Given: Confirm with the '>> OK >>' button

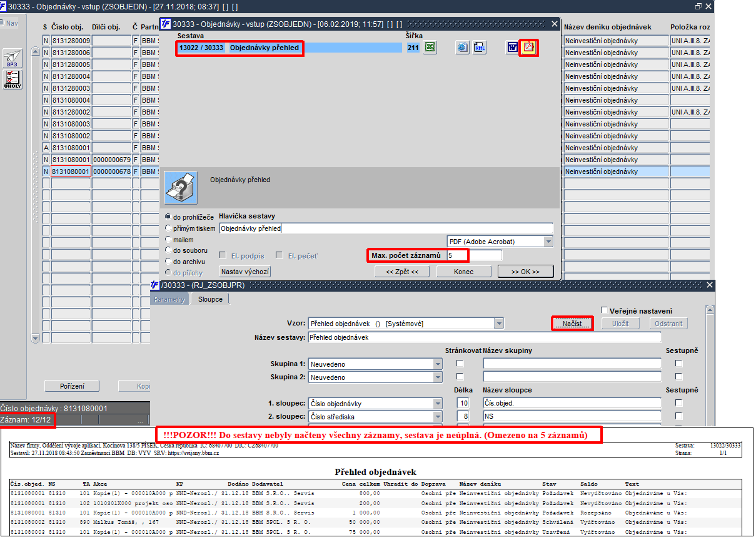Looking at the screenshot, I should (526, 272).
